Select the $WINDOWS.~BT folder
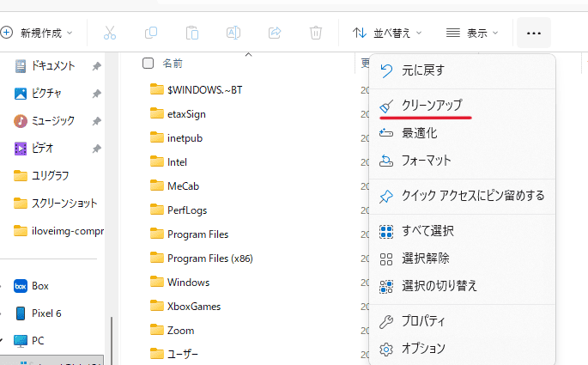This screenshot has height=365, width=588. [196, 90]
